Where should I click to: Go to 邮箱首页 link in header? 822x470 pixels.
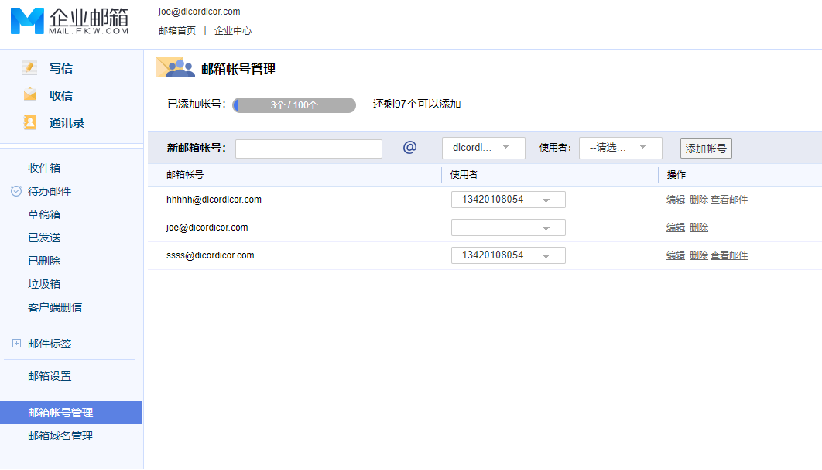coord(177,30)
